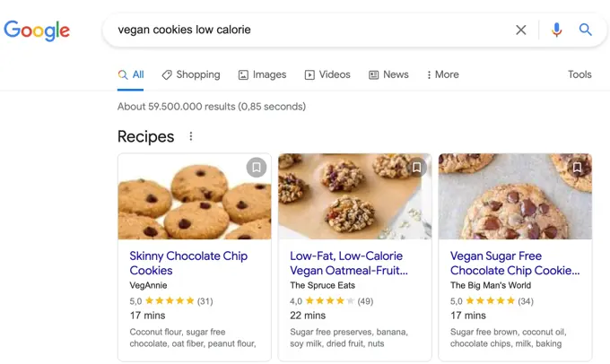610x364 pixels.
Task: Open the Tools options
Action: pyautogui.click(x=579, y=74)
